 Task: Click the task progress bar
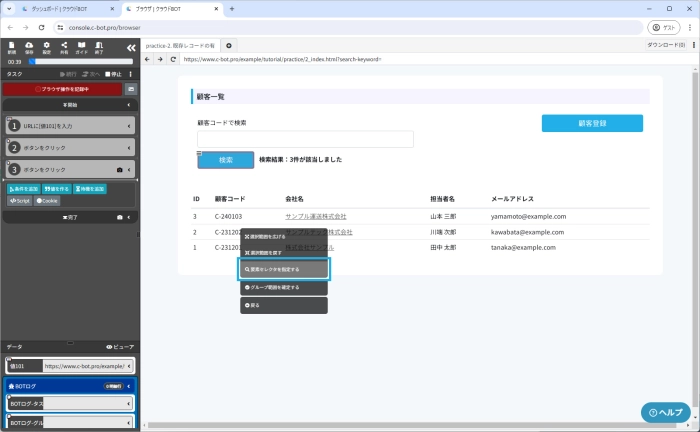(x=80, y=61)
